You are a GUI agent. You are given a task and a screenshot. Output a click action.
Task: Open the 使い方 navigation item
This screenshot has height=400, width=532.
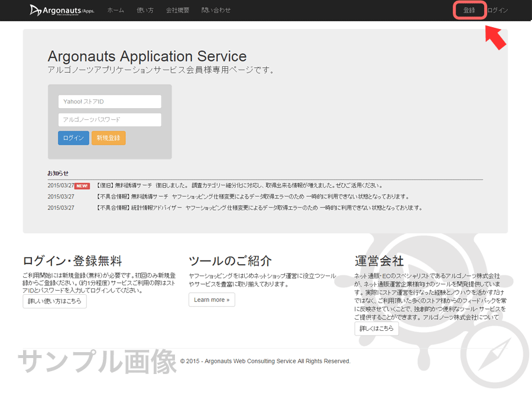(x=145, y=10)
